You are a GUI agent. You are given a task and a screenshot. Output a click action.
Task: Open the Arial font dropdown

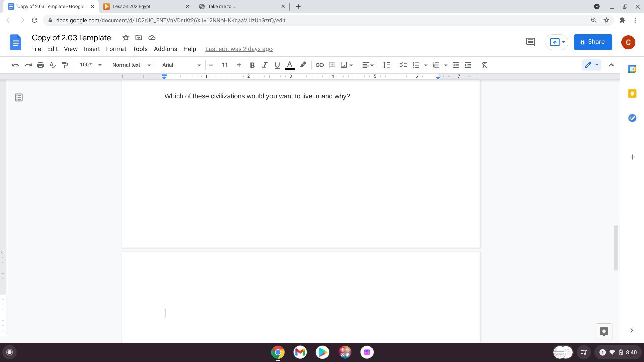coord(181,65)
